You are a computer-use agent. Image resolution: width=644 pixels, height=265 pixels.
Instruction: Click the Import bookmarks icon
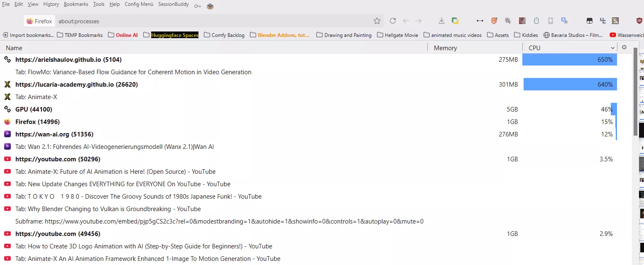5,35
